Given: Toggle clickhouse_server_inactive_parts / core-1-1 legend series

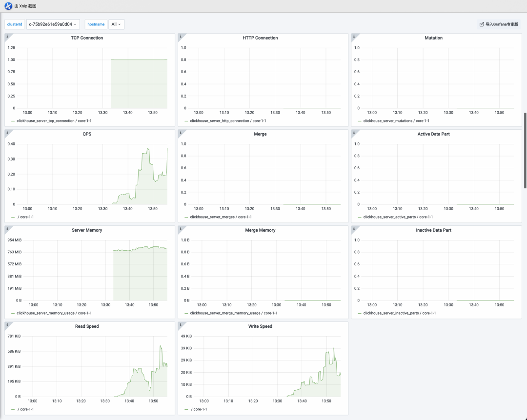Looking at the screenshot, I should click(x=399, y=313).
